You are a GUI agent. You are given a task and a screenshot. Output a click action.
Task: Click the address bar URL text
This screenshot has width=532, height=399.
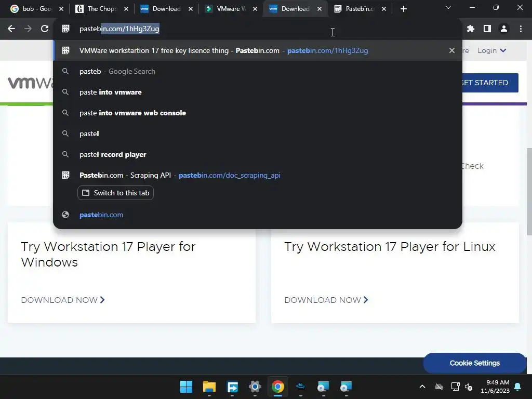119,29
